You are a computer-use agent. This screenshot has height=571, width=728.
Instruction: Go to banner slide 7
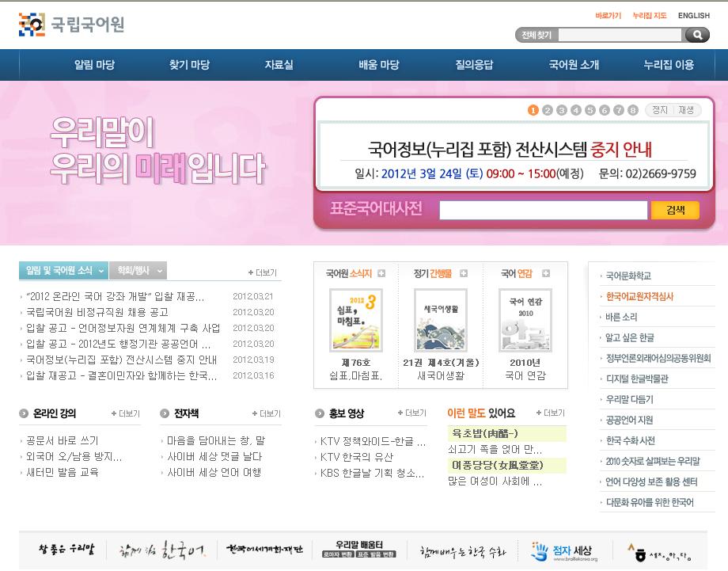tap(619, 110)
